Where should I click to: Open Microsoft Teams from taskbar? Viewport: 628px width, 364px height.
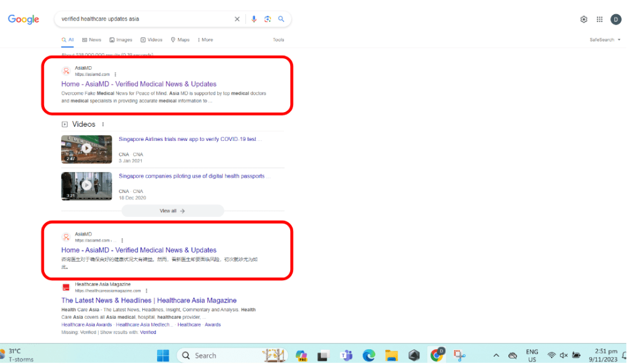point(346,355)
